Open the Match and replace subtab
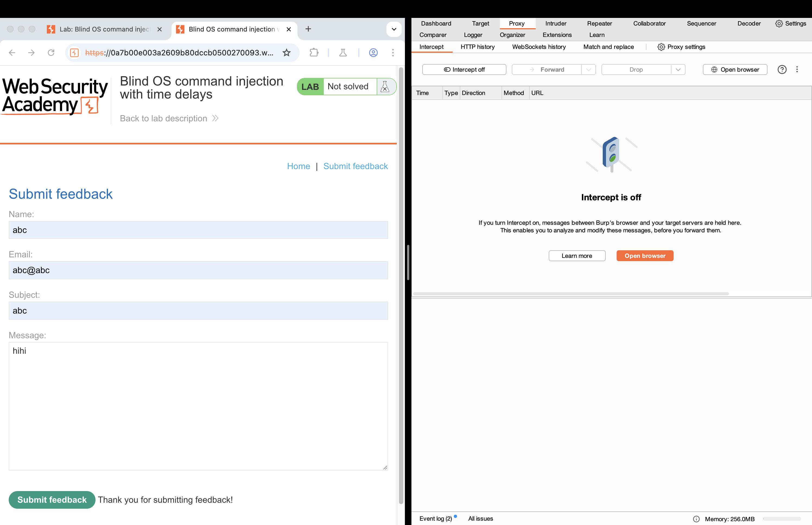 (608, 47)
